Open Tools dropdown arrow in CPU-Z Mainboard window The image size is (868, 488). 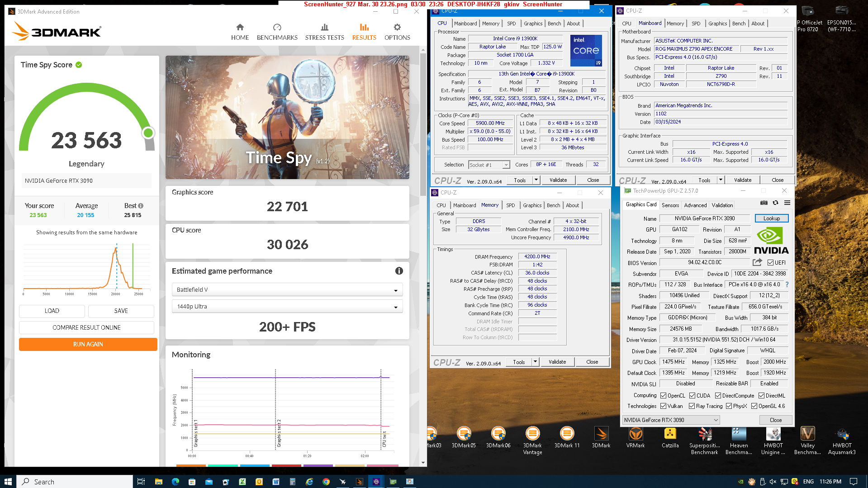721,180
